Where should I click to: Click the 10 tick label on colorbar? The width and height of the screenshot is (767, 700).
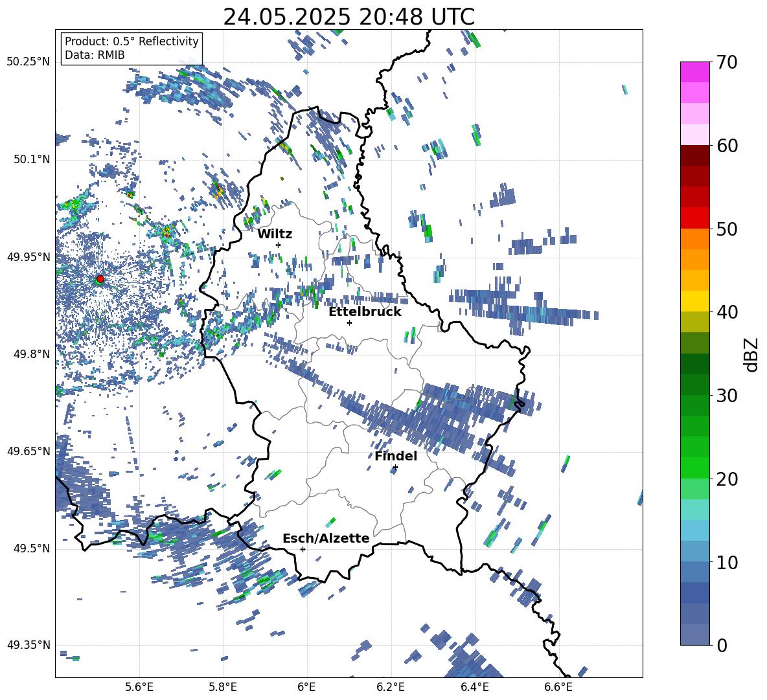pyautogui.click(x=726, y=562)
